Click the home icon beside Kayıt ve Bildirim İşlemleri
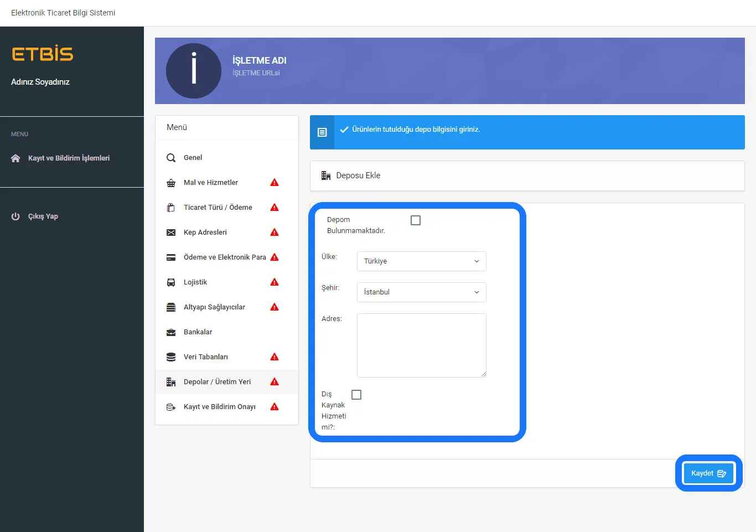This screenshot has height=532, width=756. (x=15, y=158)
